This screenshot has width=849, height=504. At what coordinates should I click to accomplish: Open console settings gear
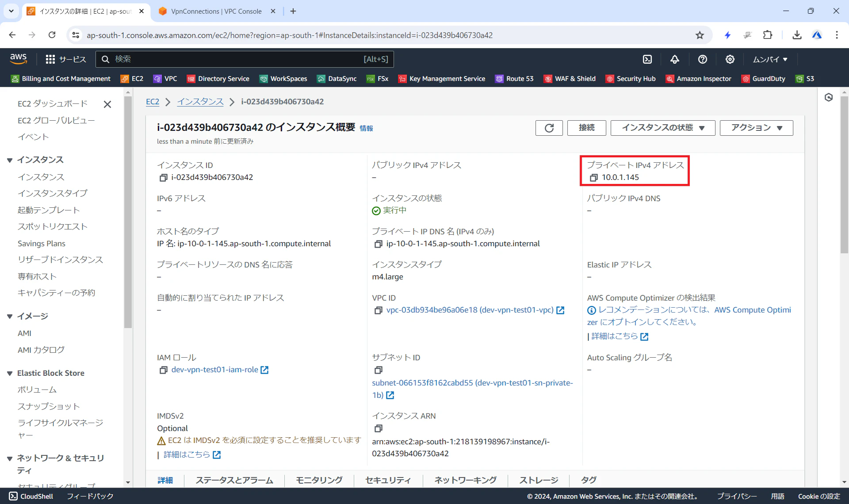point(730,59)
